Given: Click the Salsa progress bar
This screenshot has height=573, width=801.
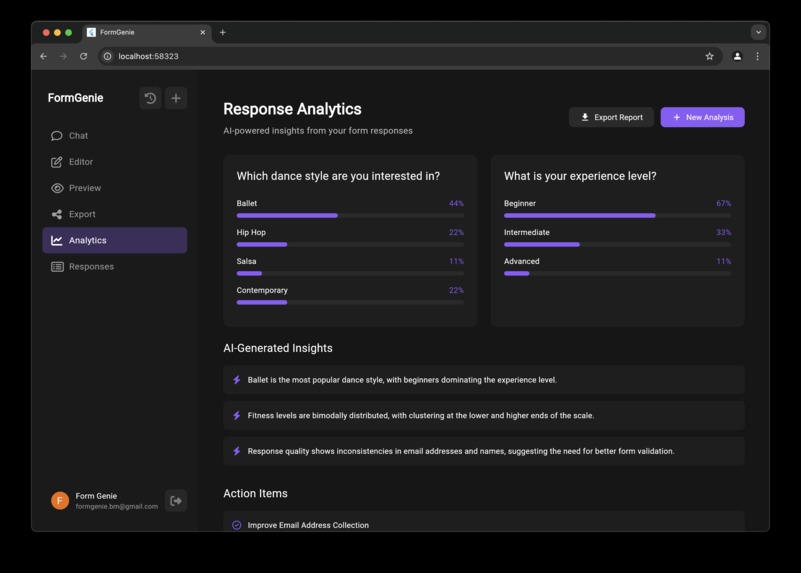Looking at the screenshot, I should click(x=350, y=273).
